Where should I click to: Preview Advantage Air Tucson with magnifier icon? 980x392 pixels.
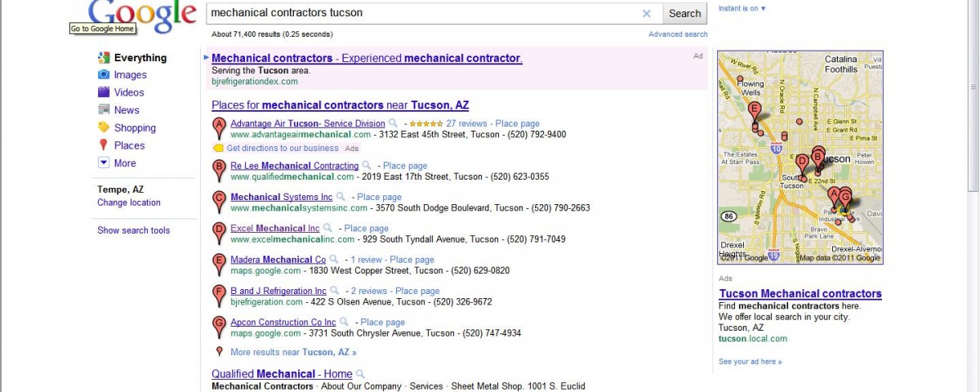(x=393, y=123)
